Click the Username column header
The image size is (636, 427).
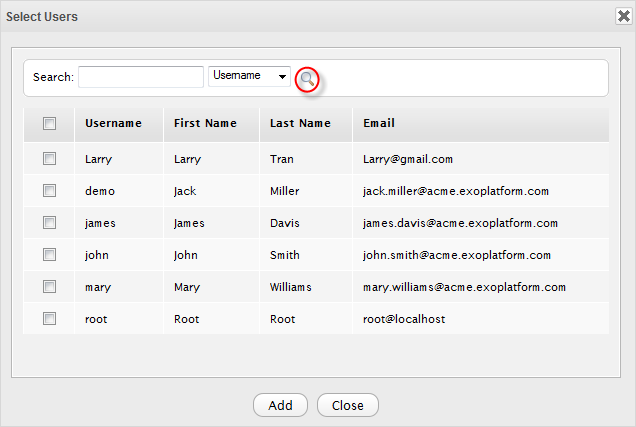tap(113, 124)
